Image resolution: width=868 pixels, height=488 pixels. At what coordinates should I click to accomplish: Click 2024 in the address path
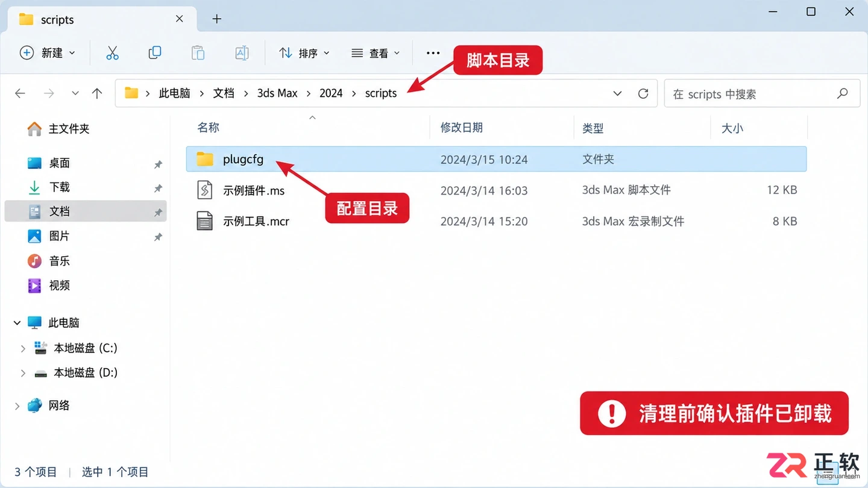pyautogui.click(x=331, y=93)
